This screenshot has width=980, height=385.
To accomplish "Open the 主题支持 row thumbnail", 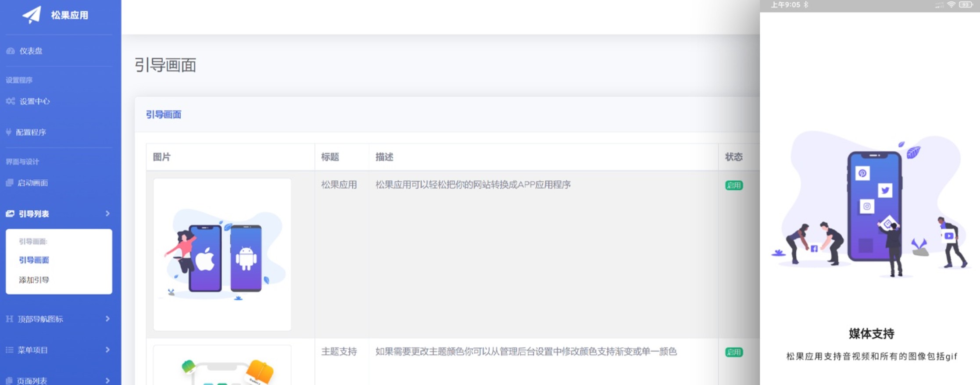I will [222, 365].
